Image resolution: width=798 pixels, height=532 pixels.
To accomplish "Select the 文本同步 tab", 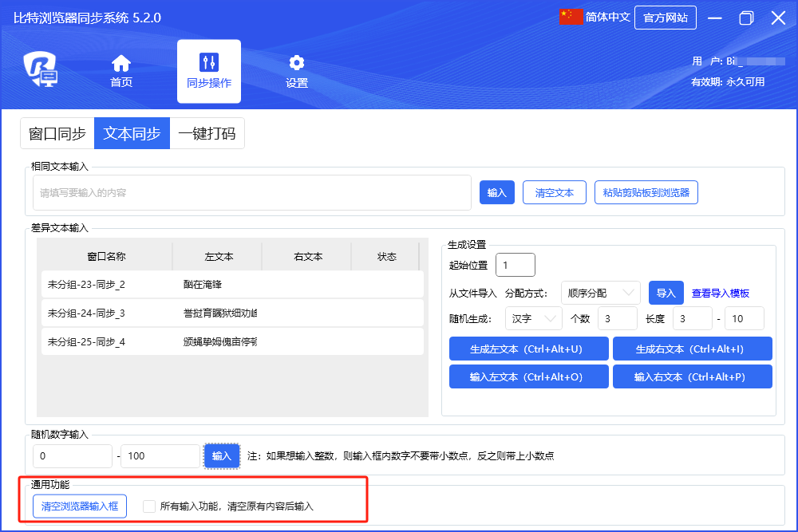I will click(132, 133).
